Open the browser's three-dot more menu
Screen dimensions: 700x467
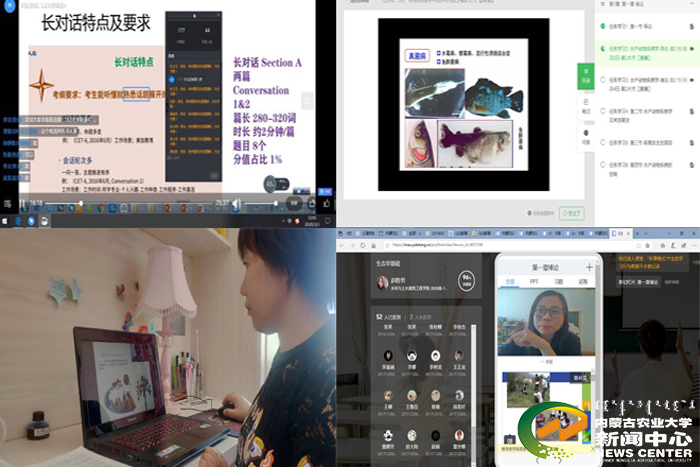[x=694, y=245]
